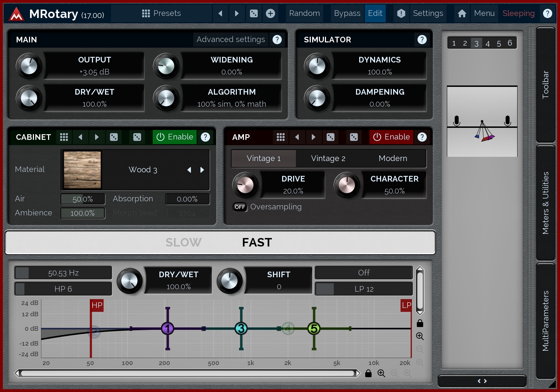Click the equalizer graph lock icon
This screenshot has width=560, height=392.
[x=420, y=323]
